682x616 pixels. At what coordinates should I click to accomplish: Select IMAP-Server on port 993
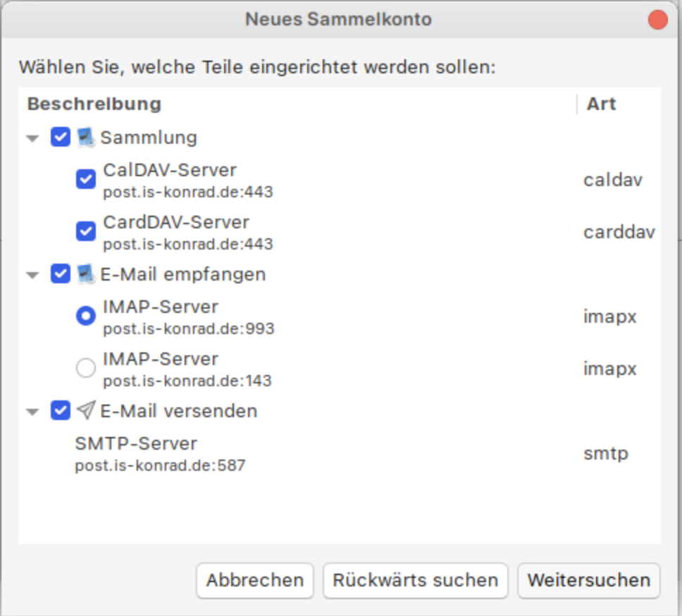point(86,316)
